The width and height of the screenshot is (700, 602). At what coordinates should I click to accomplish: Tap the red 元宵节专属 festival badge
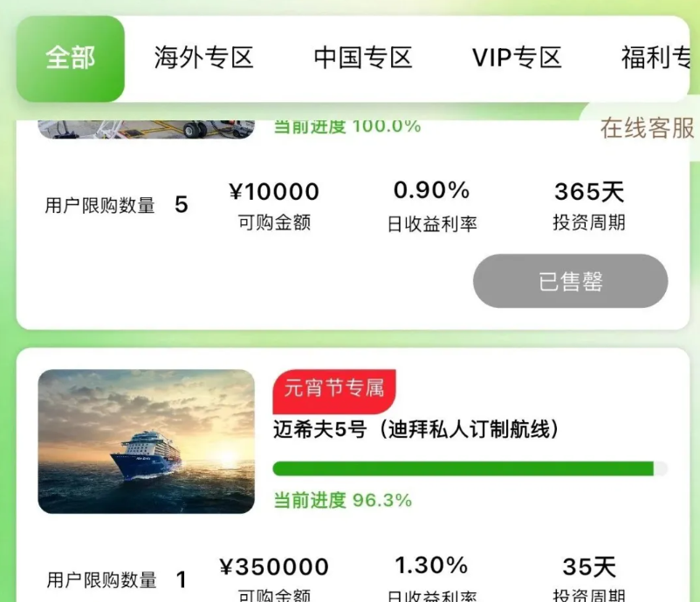333,391
